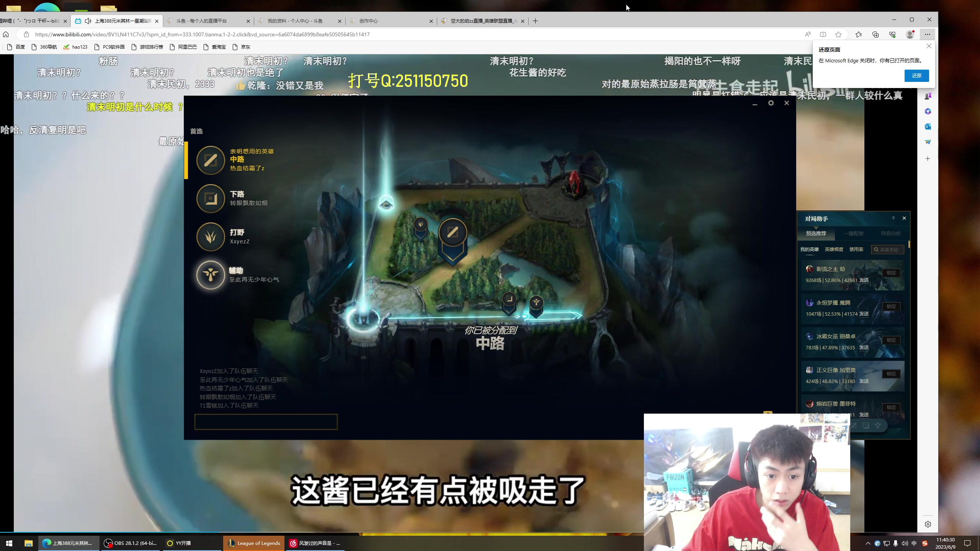Image resolution: width=980 pixels, height=551 pixels.
Task: Select the 打野 jungle role icon
Action: pos(211,236)
